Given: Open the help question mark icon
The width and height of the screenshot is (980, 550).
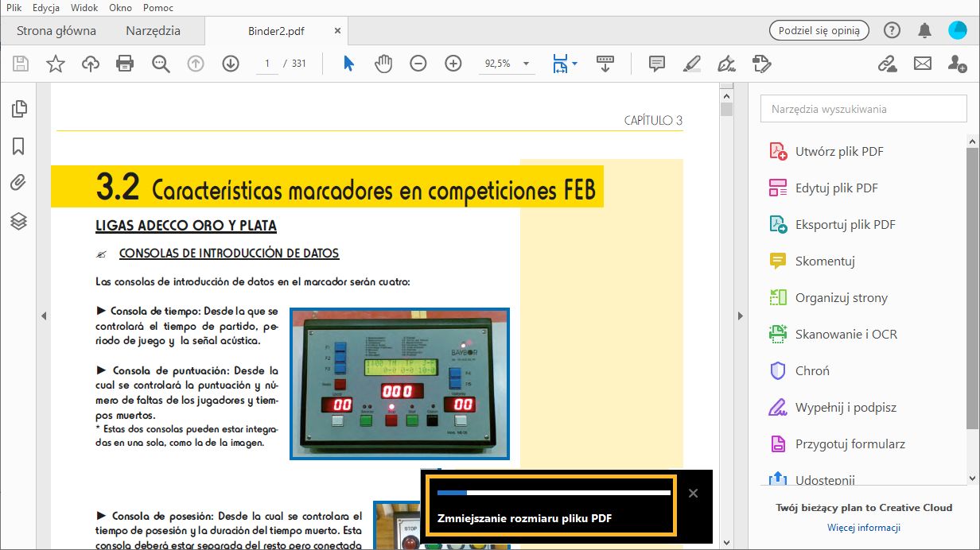Looking at the screenshot, I should [892, 30].
